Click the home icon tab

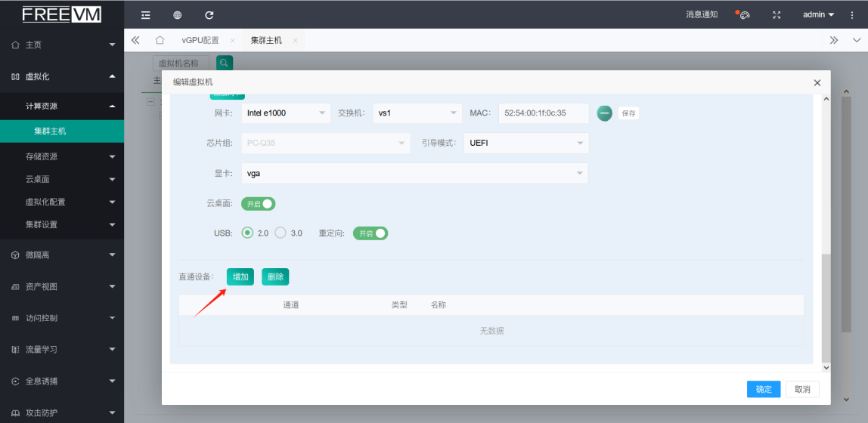160,40
